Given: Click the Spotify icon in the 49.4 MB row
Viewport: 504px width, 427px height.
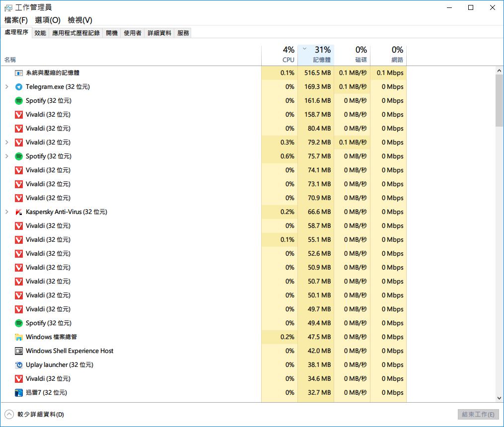Looking at the screenshot, I should click(19, 323).
